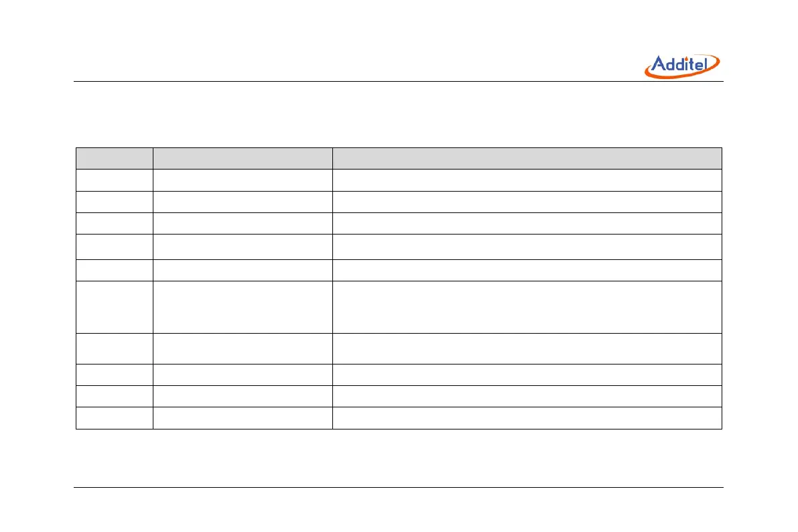This screenshot has height=532, width=798.
Task: Click the footer line below the table
Action: pyautogui.click(x=399, y=488)
